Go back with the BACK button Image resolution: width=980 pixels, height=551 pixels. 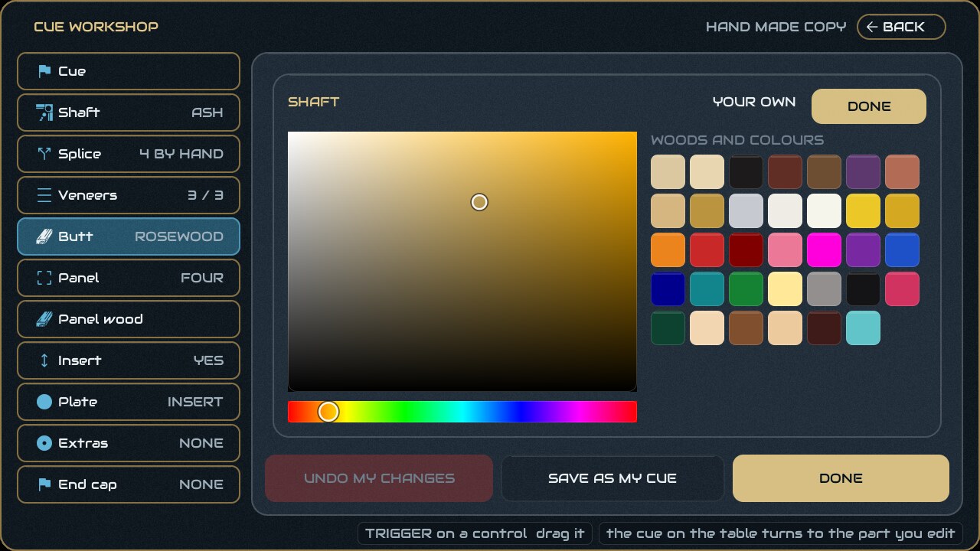pos(901,27)
